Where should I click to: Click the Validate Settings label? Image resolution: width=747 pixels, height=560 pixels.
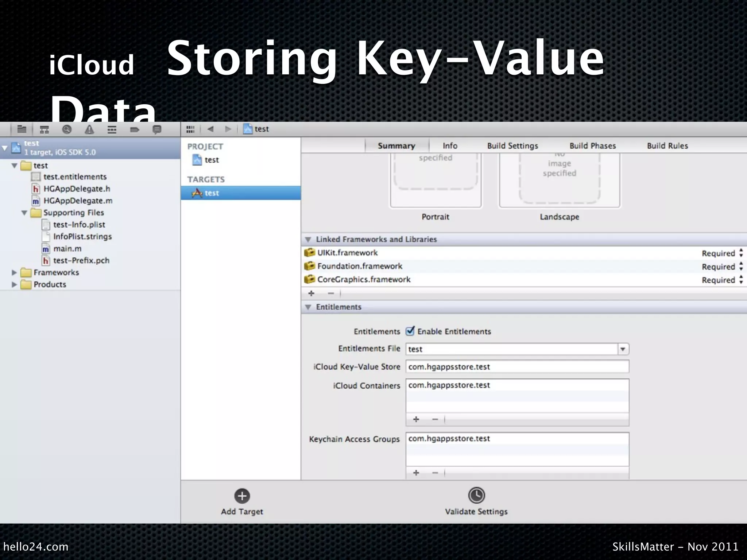click(476, 512)
